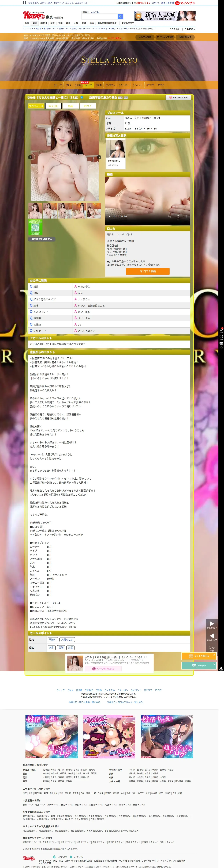
Task: Open システム in the shop navigation bar
Action: point(110,85)
